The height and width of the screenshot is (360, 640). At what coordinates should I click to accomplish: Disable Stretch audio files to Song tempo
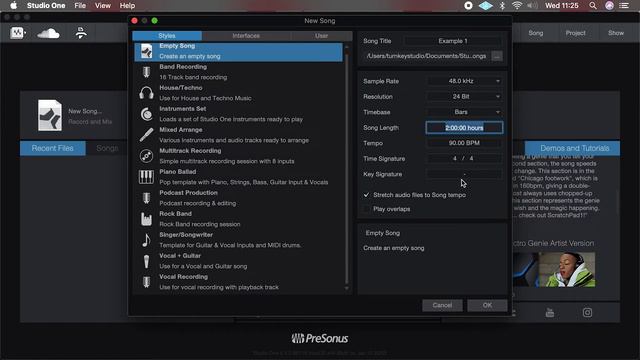coord(366,195)
